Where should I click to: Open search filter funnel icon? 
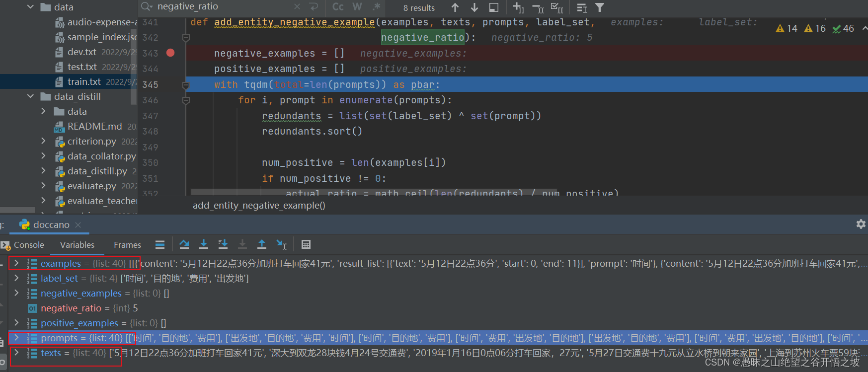click(x=600, y=7)
